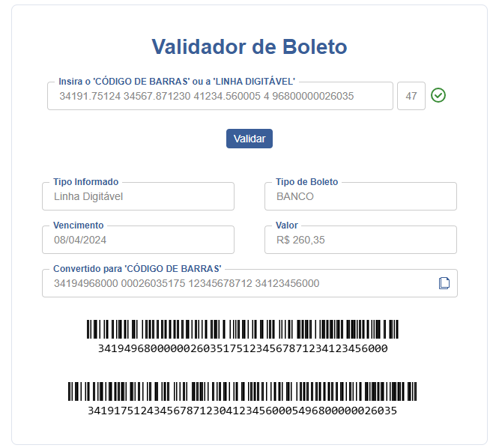
Task: Click the "Insira o 'CÓDIGO DE BARRAS'" label
Action: coord(177,81)
